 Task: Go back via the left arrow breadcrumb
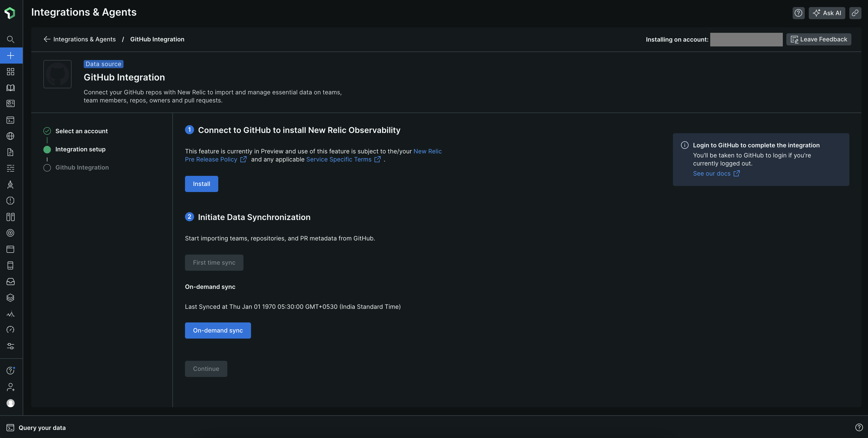point(47,39)
